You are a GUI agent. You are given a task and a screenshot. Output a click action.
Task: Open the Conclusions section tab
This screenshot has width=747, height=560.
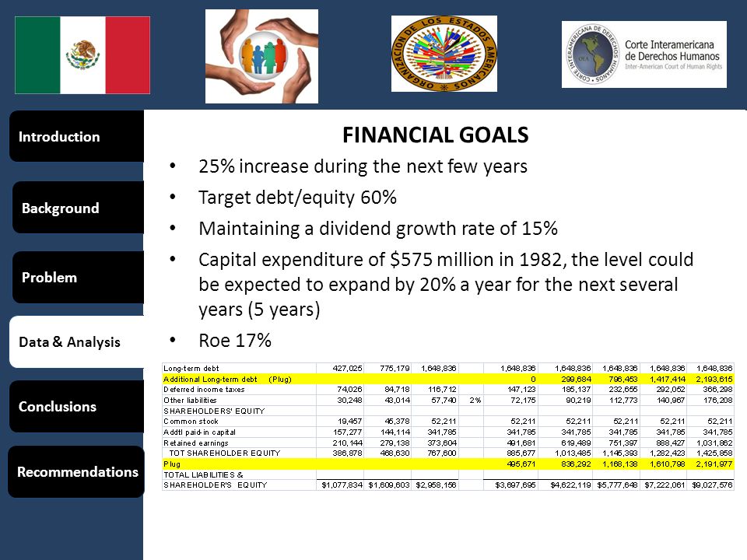click(77, 406)
